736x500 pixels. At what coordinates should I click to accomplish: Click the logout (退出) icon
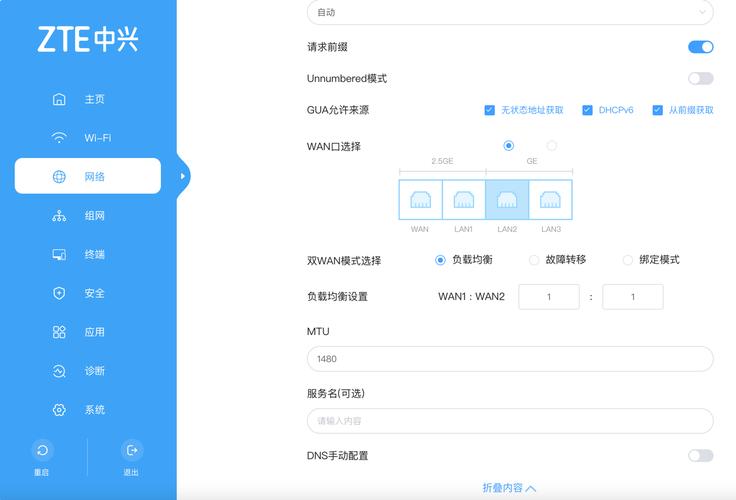pos(132,450)
